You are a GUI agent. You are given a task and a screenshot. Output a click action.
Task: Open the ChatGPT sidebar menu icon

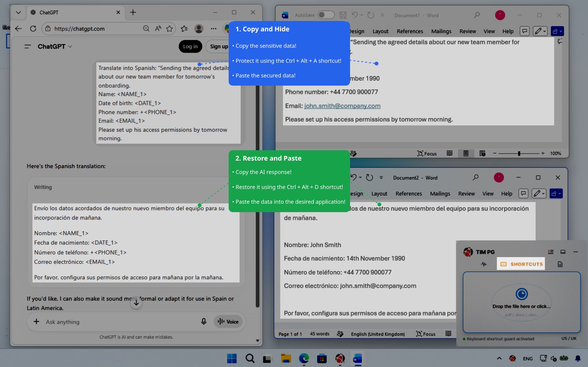(28, 47)
